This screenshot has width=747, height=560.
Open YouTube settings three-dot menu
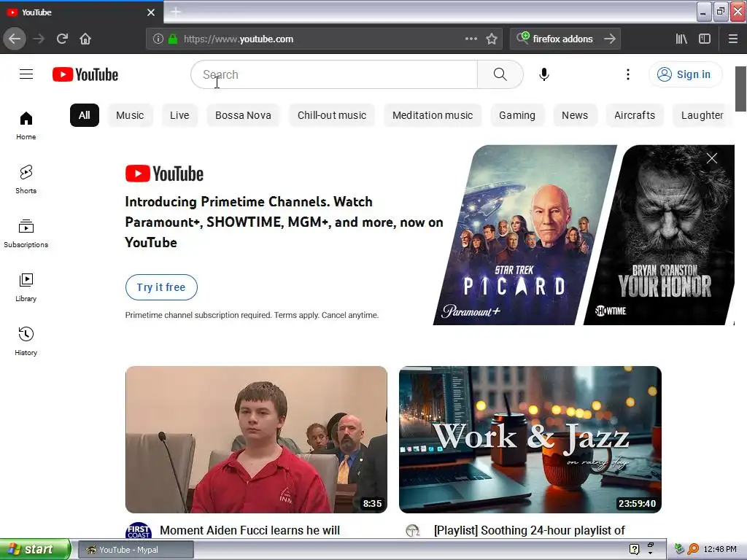click(628, 74)
